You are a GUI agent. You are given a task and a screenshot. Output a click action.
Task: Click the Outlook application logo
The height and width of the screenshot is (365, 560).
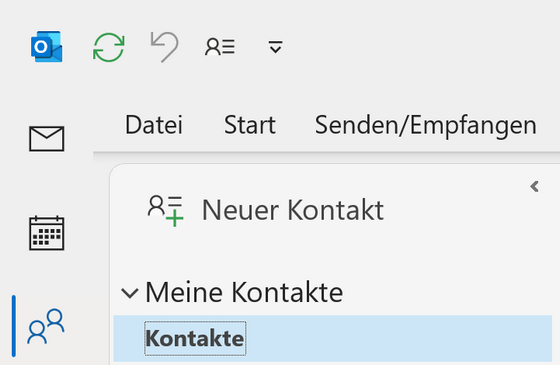coord(46,47)
